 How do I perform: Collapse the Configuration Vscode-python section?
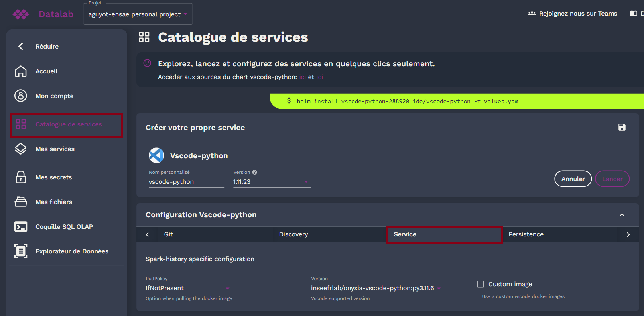coord(622,215)
